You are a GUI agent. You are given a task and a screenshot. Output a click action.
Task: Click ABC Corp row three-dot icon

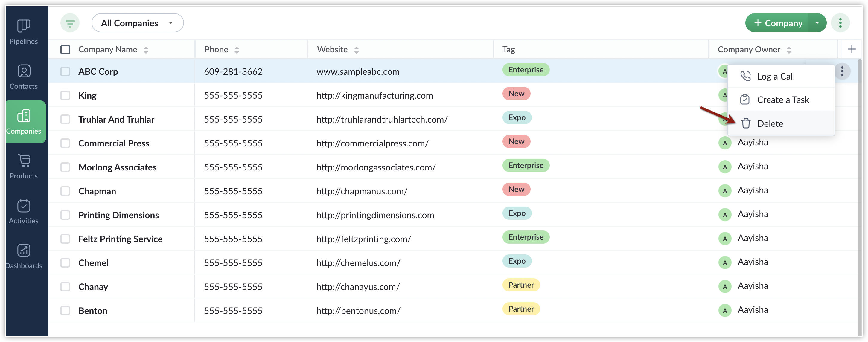842,71
